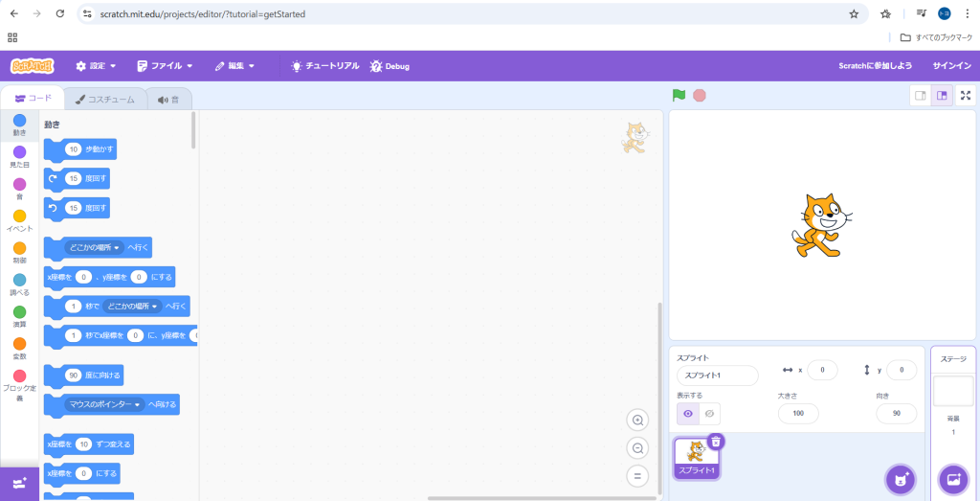Switch to the small stage layout
This screenshot has width=980, height=501.
(x=920, y=96)
